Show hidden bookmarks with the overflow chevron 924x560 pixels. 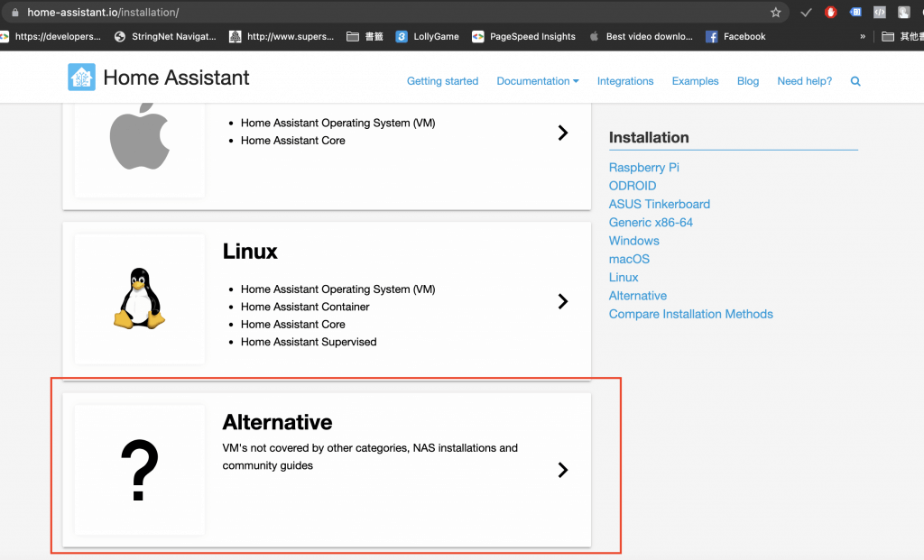point(863,37)
